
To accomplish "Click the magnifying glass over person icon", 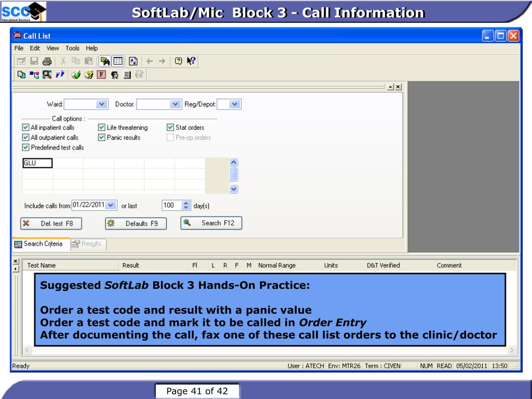I will [x=47, y=75].
